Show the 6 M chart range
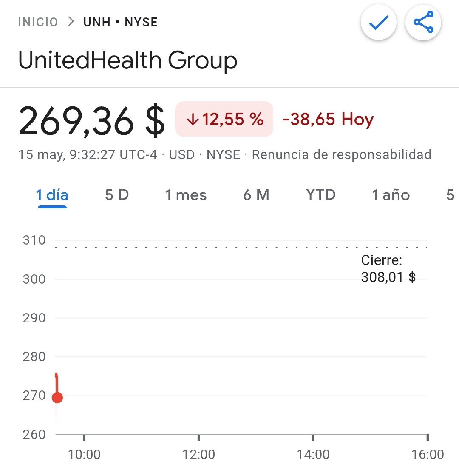Screen dimensions: 459x476 click(x=256, y=195)
